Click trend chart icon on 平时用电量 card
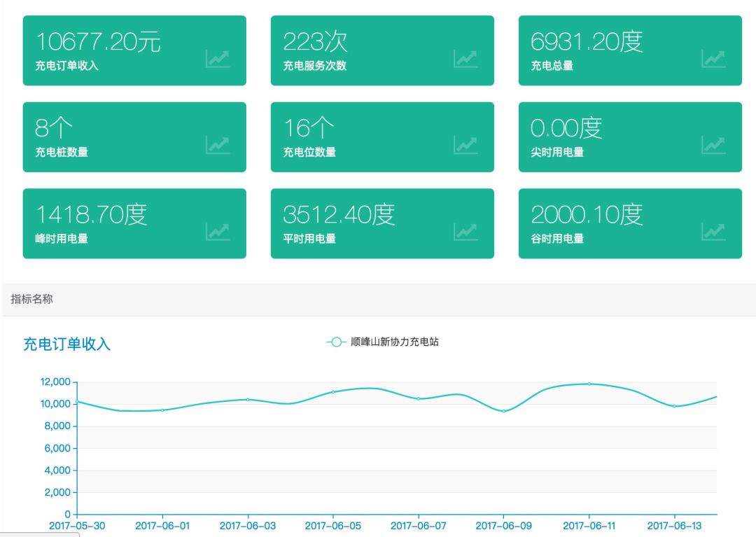The width and height of the screenshot is (756, 537). click(x=465, y=231)
